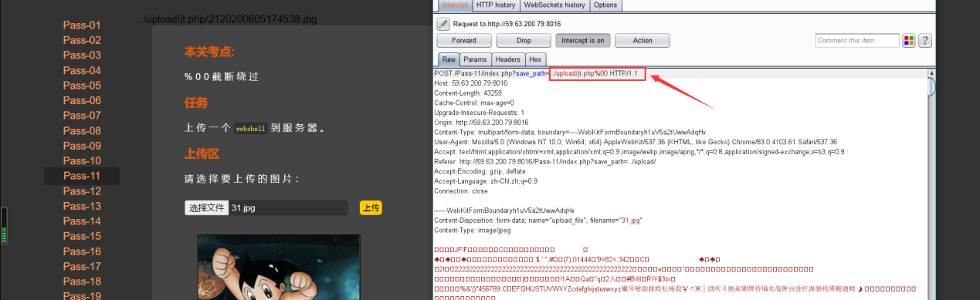Click the help question mark icon
The width and height of the screenshot is (980, 300).
[925, 40]
